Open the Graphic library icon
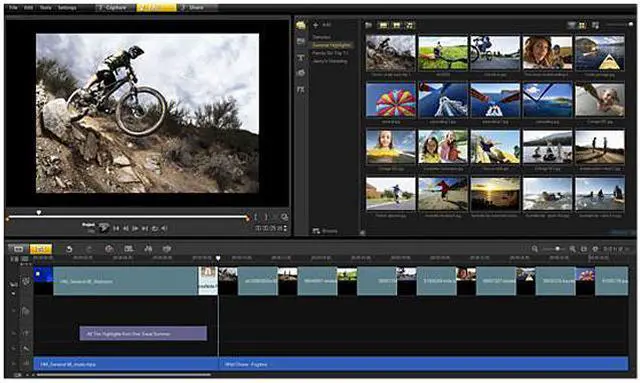640x383 pixels. click(301, 73)
